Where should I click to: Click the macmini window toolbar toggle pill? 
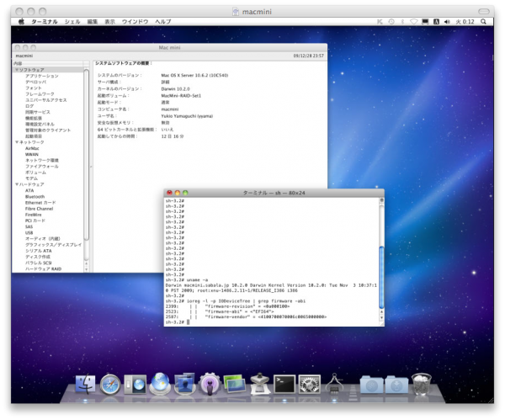click(x=483, y=11)
